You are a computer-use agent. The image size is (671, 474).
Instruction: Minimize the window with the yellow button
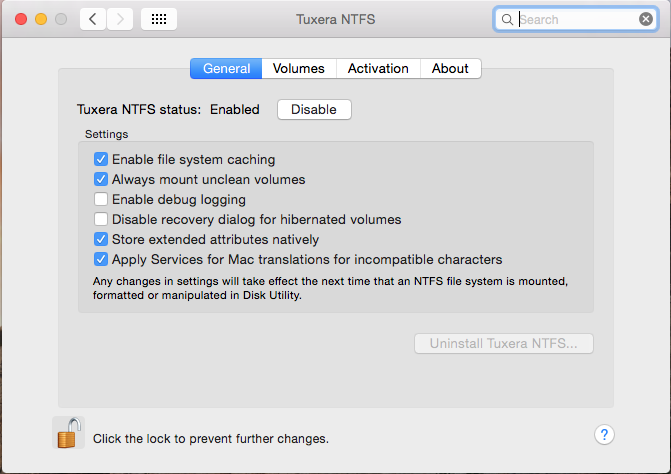click(x=41, y=19)
